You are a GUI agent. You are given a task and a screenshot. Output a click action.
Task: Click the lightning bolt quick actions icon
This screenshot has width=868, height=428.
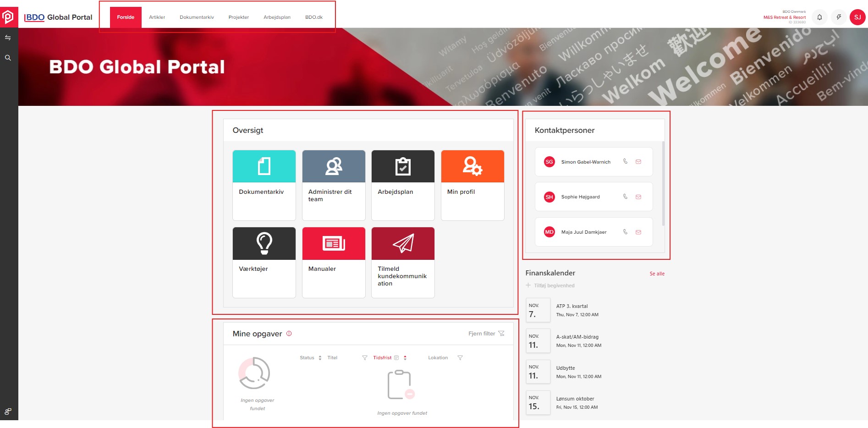pyautogui.click(x=839, y=17)
